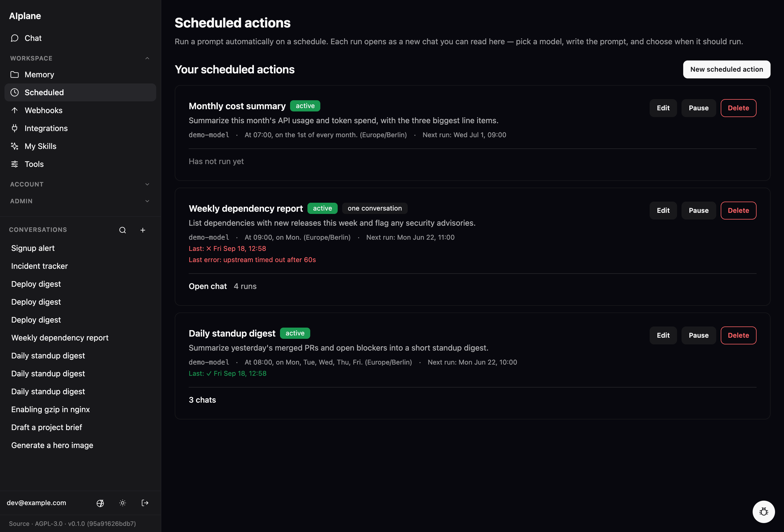Open the Memory page

80,74
